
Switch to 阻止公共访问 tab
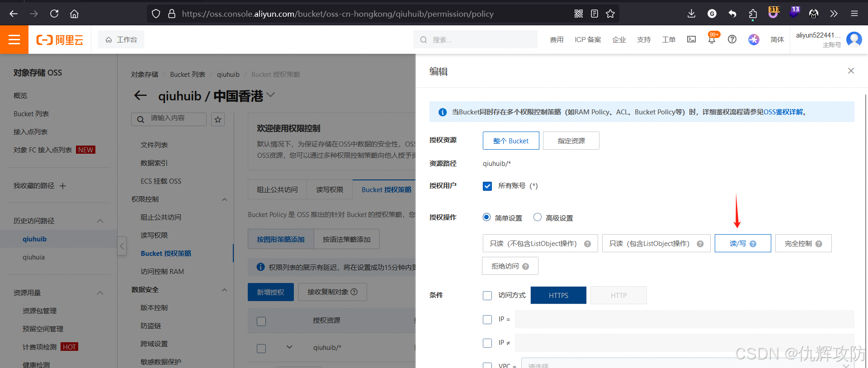[278, 190]
